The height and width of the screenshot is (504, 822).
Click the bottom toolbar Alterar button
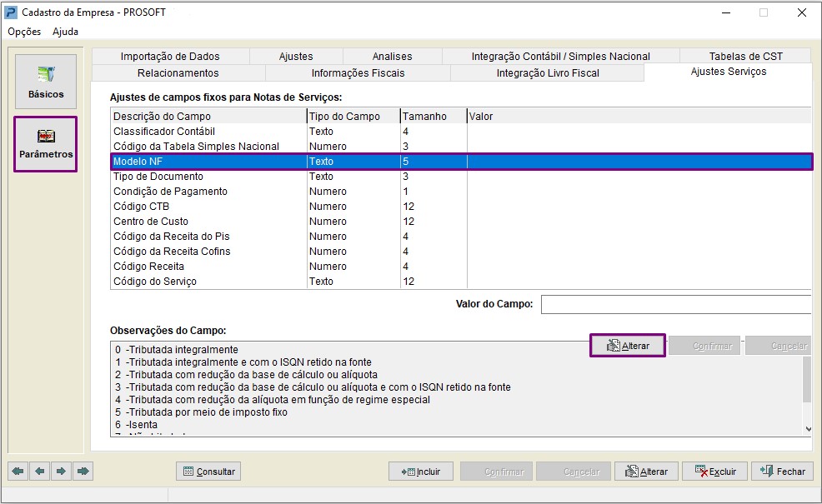pos(647,472)
